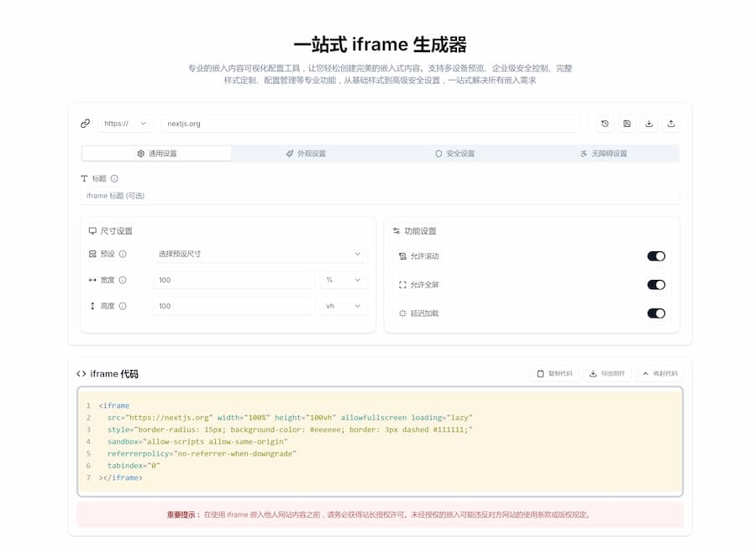Viewport: 756px width, 548px height.
Task: Switch to the 外观设置 tab
Action: [307, 153]
